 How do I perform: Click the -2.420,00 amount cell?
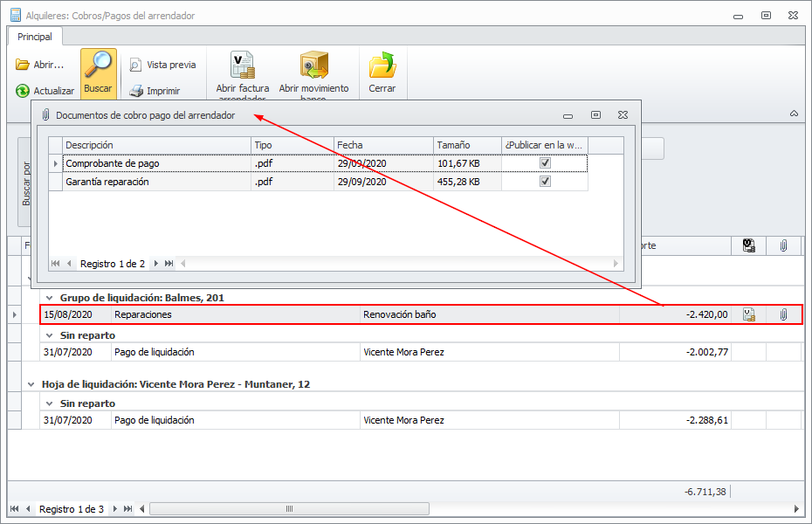pyautogui.click(x=675, y=314)
